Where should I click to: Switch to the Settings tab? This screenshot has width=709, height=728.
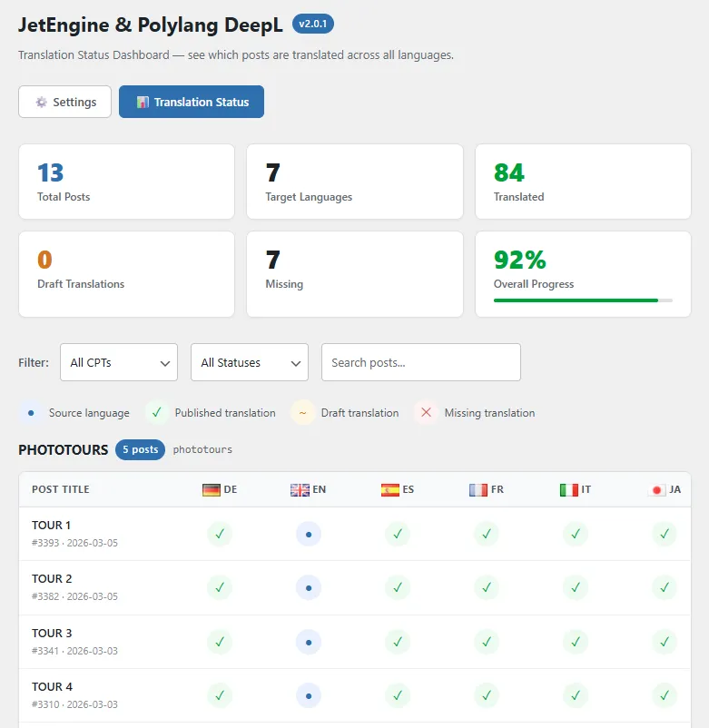point(64,102)
